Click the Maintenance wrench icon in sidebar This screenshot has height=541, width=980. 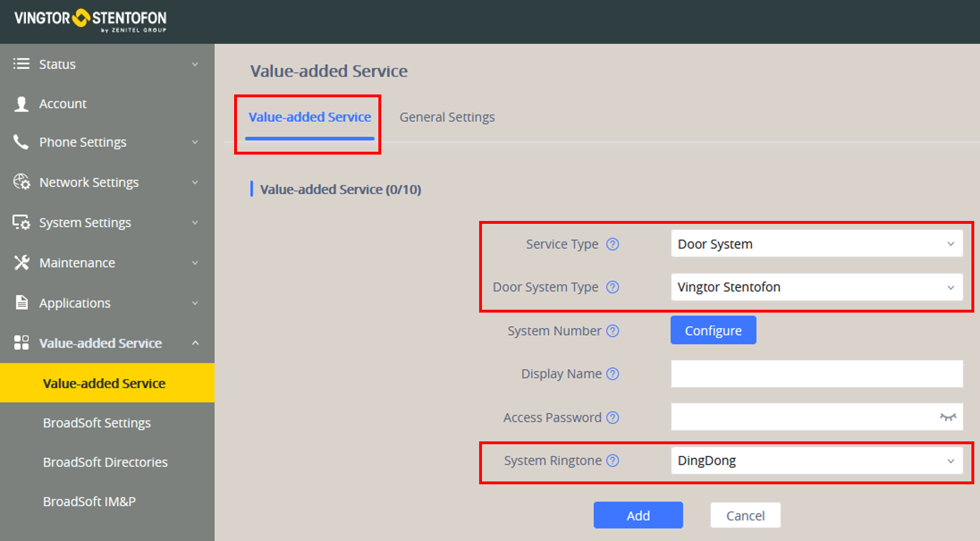click(22, 263)
